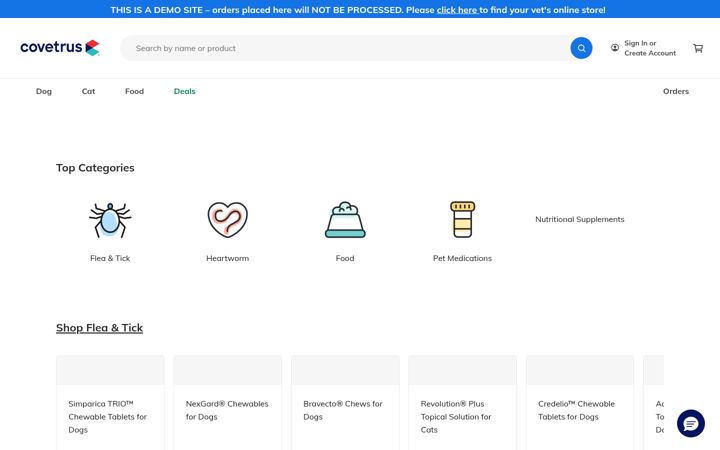The width and height of the screenshot is (720, 450).
Task: Open Credelio Chewable Tablets for Dogs
Action: pos(576,411)
